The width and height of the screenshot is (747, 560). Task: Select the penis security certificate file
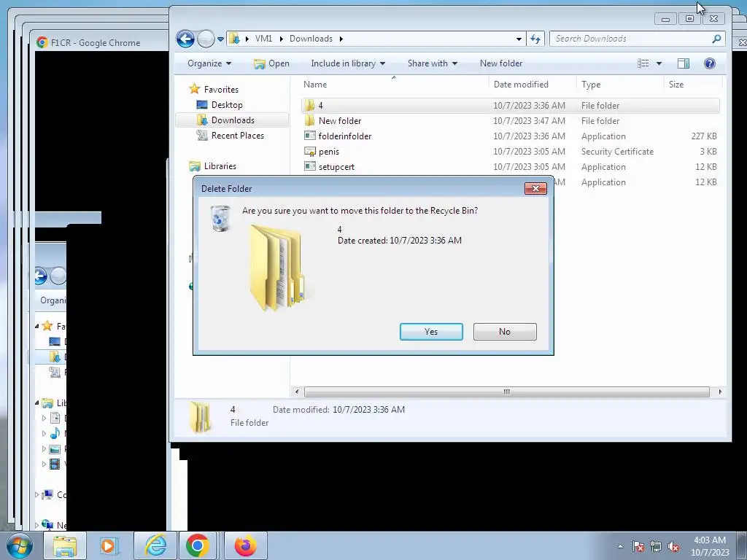click(x=510, y=152)
